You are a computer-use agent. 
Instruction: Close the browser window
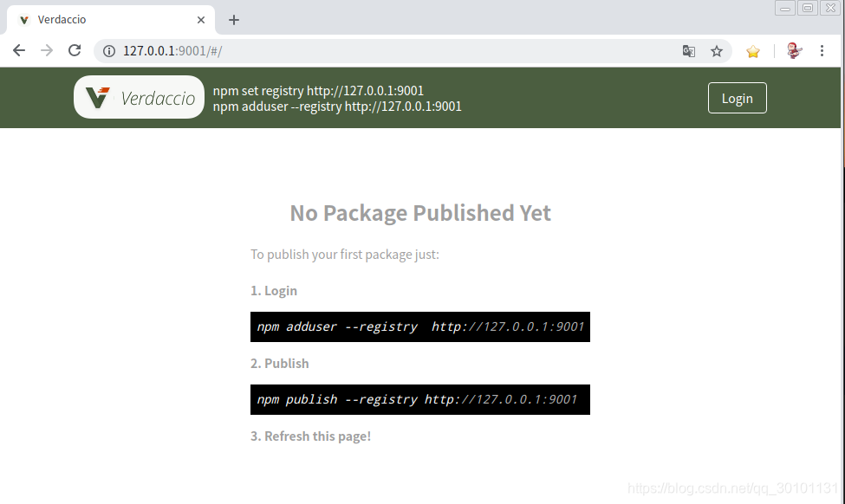click(x=830, y=8)
